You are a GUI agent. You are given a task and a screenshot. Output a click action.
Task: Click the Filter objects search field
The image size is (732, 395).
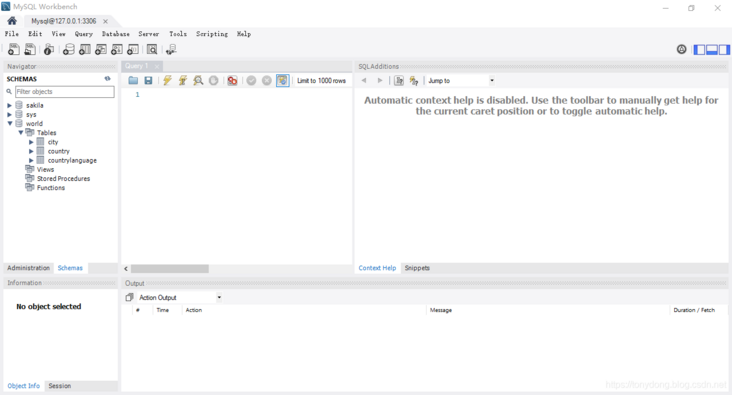pos(64,92)
